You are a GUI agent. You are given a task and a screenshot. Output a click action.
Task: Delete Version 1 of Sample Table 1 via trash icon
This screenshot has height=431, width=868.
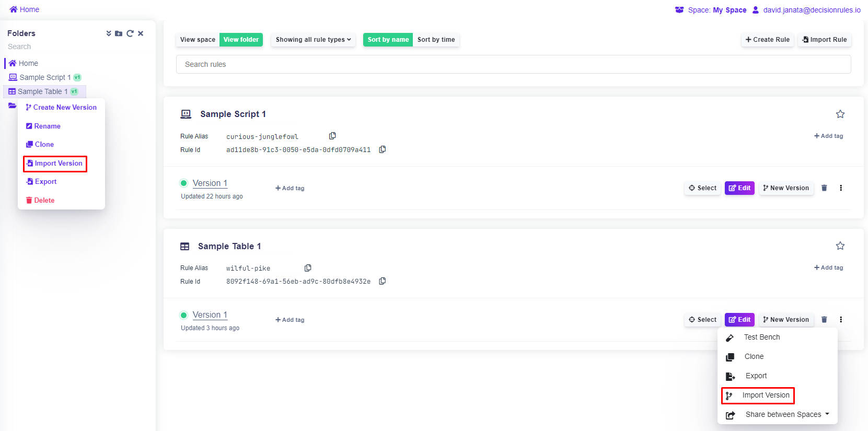(x=824, y=320)
